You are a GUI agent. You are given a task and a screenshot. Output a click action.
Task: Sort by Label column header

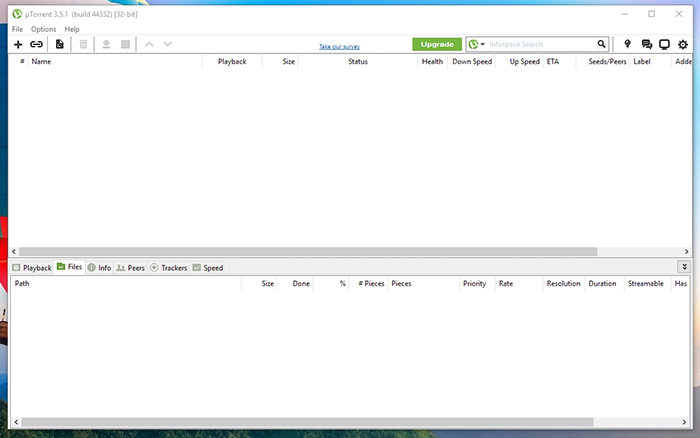(x=650, y=62)
